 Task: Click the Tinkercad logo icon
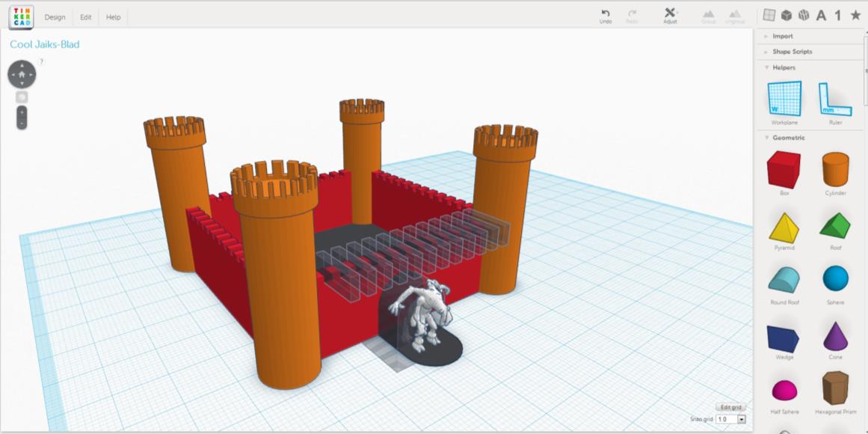21,16
